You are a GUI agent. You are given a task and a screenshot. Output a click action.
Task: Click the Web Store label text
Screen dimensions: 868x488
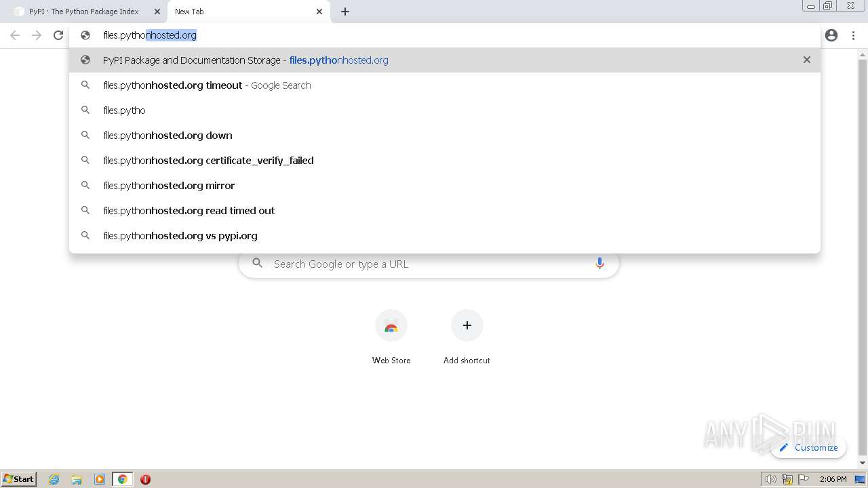point(391,361)
